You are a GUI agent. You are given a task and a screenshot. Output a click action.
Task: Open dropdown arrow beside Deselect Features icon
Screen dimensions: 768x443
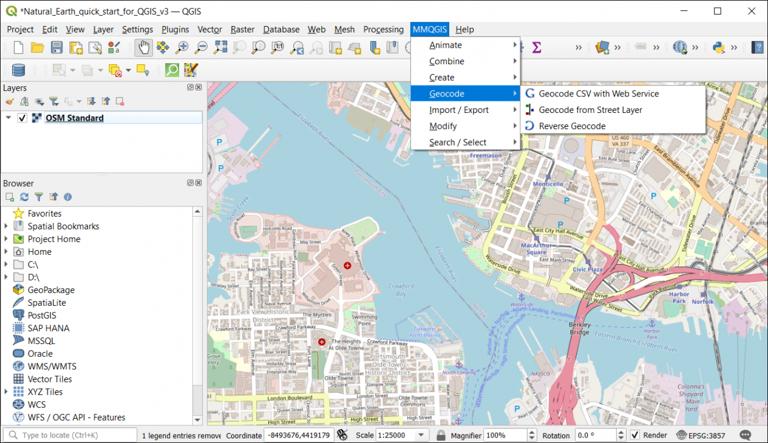(128, 70)
